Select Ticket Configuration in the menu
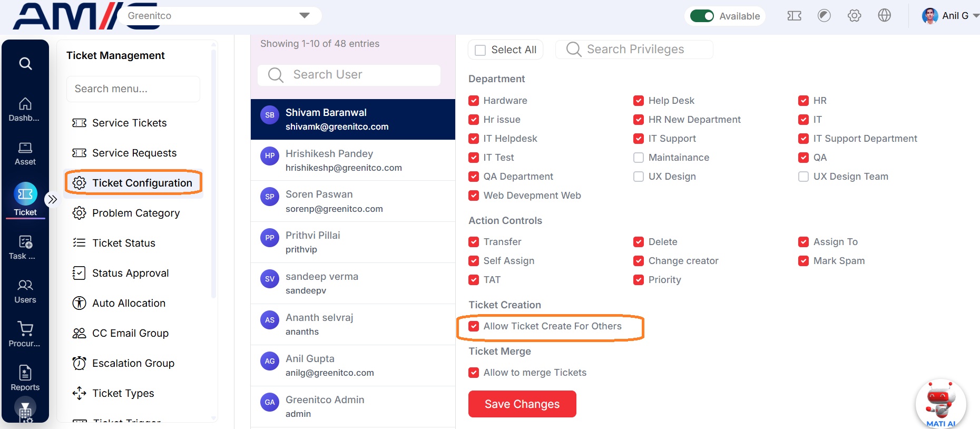The width and height of the screenshot is (980, 429). (133, 183)
